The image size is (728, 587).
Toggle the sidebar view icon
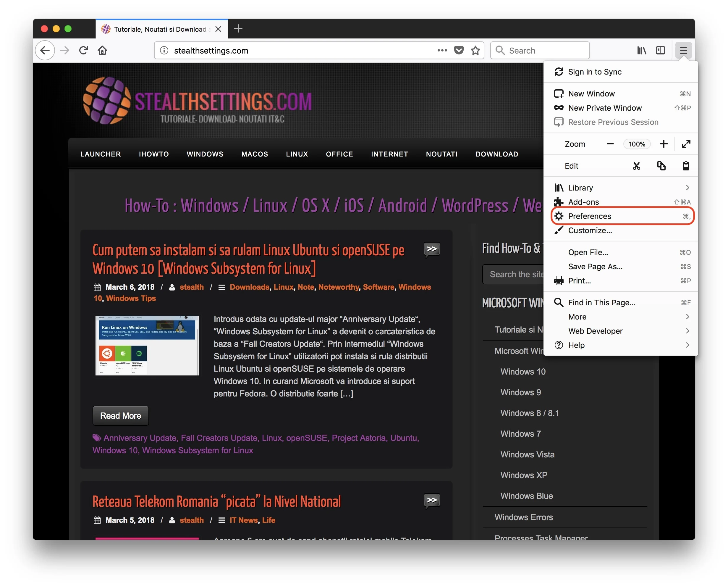click(x=660, y=50)
